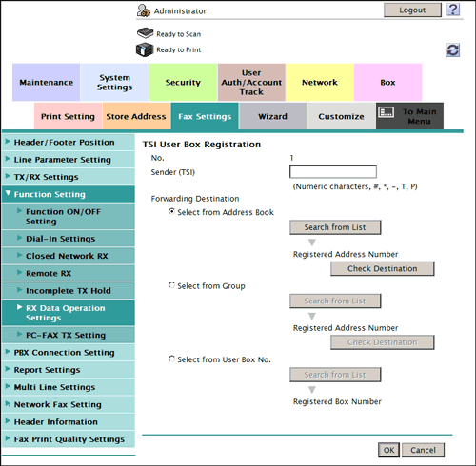476x466 pixels.
Task: Open Function ON/OFF Setting submenu item
Action: (69, 217)
